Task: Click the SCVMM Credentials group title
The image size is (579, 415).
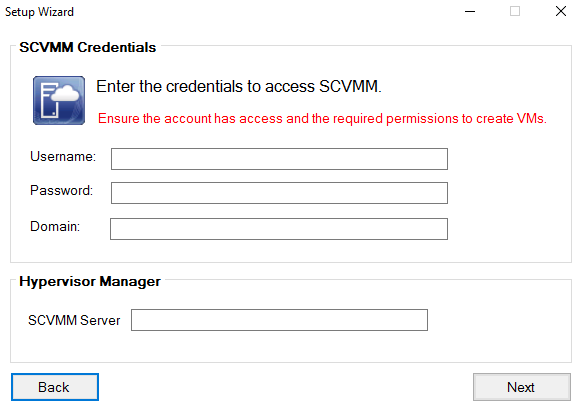Action: point(88,47)
